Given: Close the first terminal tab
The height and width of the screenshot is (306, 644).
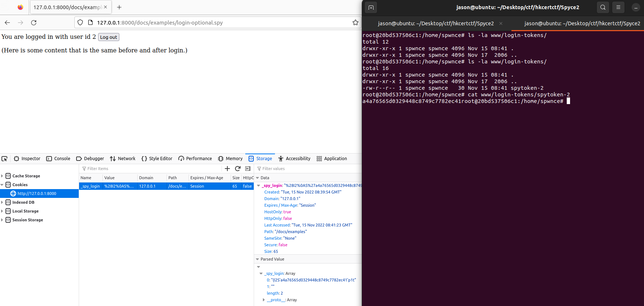Looking at the screenshot, I should click(501, 23).
